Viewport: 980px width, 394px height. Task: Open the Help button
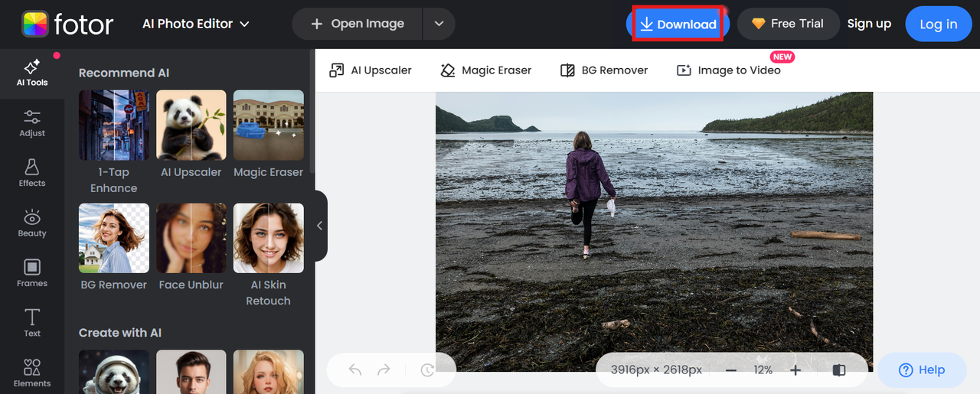point(922,370)
